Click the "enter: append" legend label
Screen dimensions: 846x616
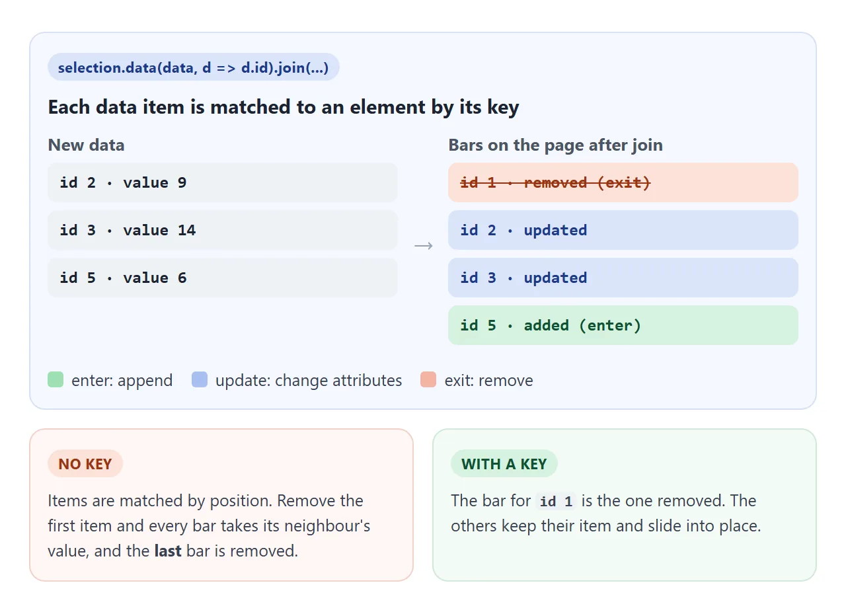pyautogui.click(x=122, y=381)
